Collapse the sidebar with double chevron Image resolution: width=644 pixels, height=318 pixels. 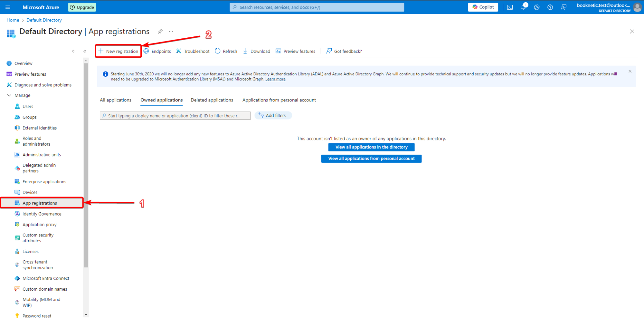coord(85,51)
